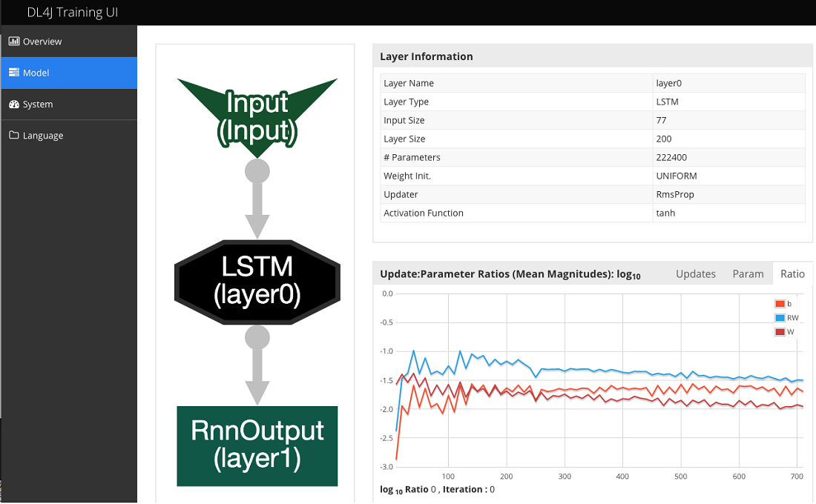This screenshot has width=816, height=504.
Task: Open the Language menu
Action: 69,135
